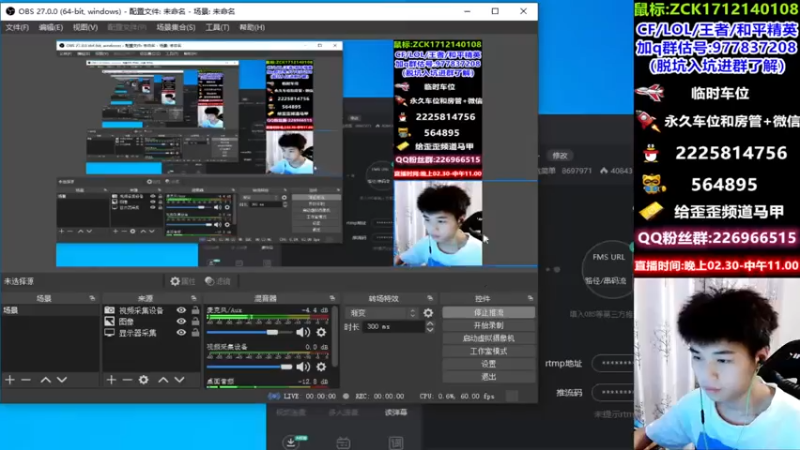Click 停止推流 to stop streaming
800x450 pixels.
(488, 312)
